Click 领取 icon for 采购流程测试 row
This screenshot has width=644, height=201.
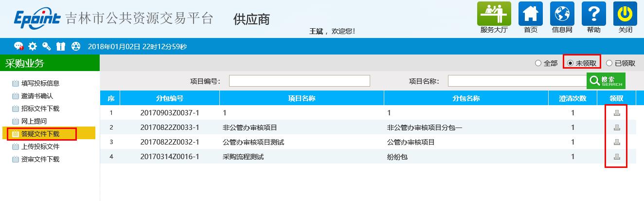(617, 157)
